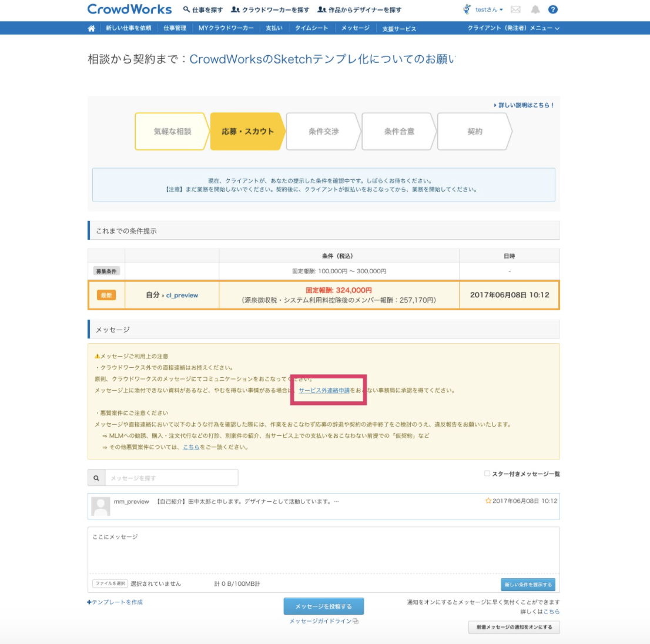Click the ファイルを選択 file chooser button
Viewport: 650px width, 644px height.
[x=110, y=583]
